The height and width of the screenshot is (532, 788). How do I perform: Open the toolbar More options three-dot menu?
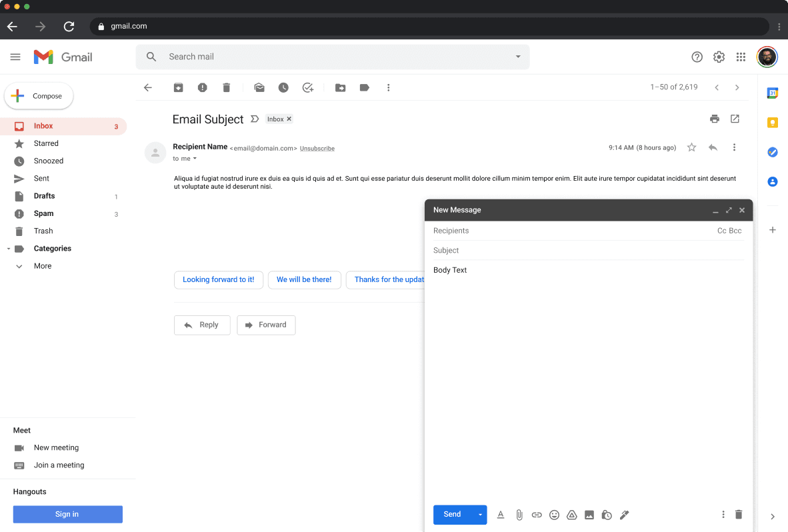[389, 88]
